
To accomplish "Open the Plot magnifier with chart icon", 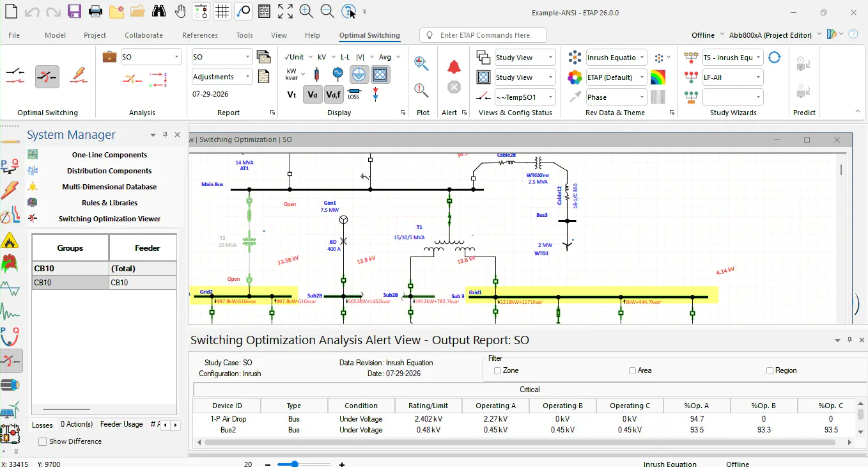I will (x=421, y=63).
